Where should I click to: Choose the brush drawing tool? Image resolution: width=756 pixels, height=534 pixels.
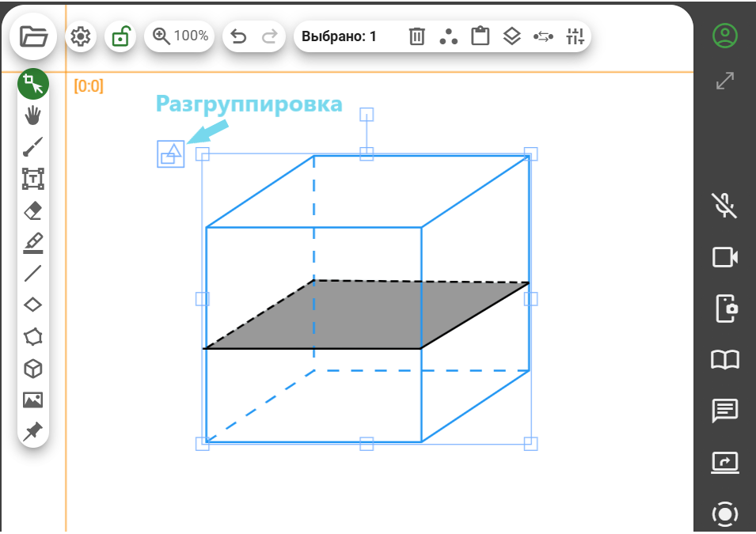tap(32, 147)
